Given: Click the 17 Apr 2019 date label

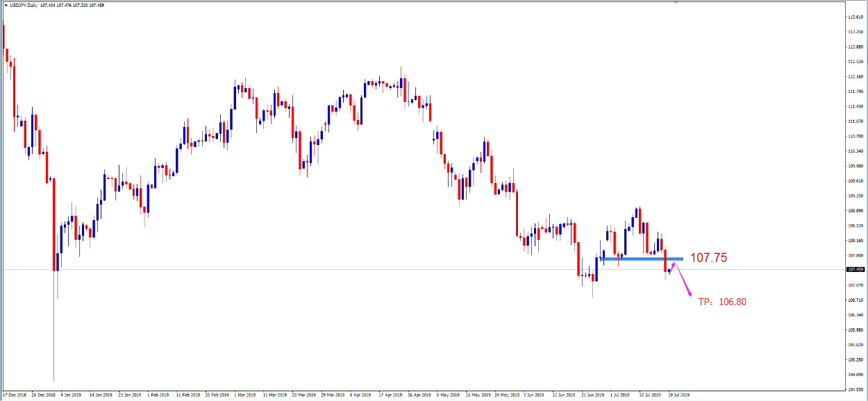Looking at the screenshot, I should pos(390,395).
